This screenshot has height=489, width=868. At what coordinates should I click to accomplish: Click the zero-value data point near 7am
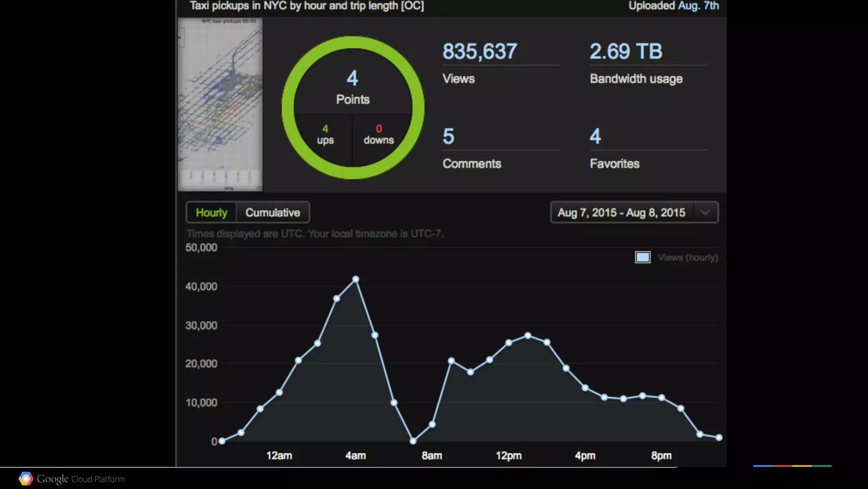[413, 441]
